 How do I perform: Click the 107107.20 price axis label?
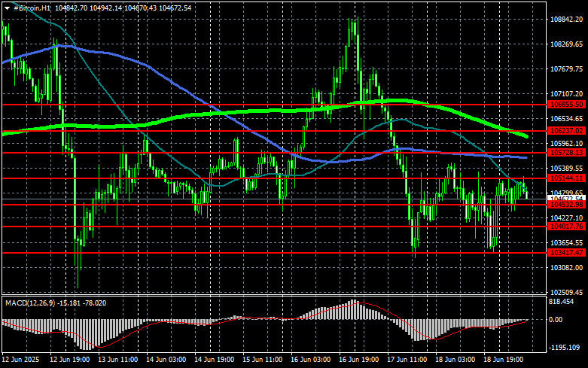pos(566,93)
